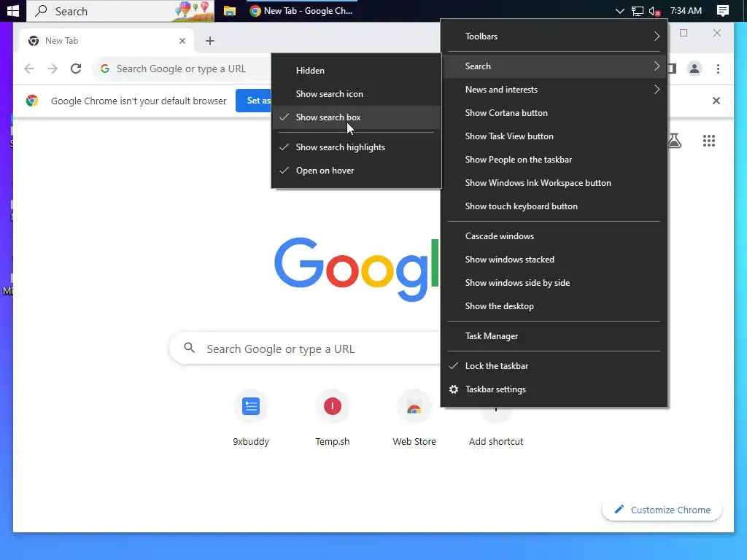Image resolution: width=747 pixels, height=560 pixels.
Task: Toggle Show People on the taskbar
Action: [x=554, y=160]
